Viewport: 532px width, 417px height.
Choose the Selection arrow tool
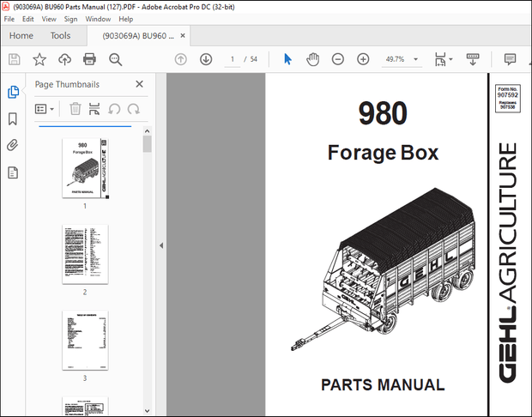click(x=287, y=59)
